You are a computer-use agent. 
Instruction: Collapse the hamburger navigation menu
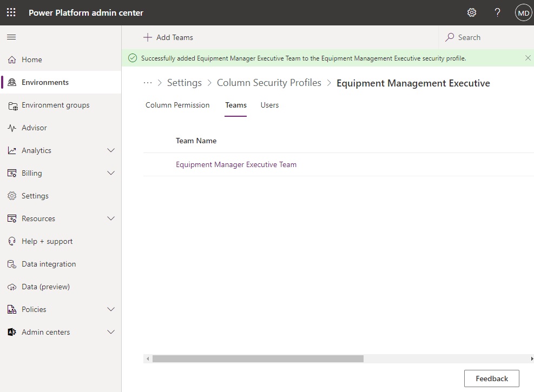tap(11, 37)
